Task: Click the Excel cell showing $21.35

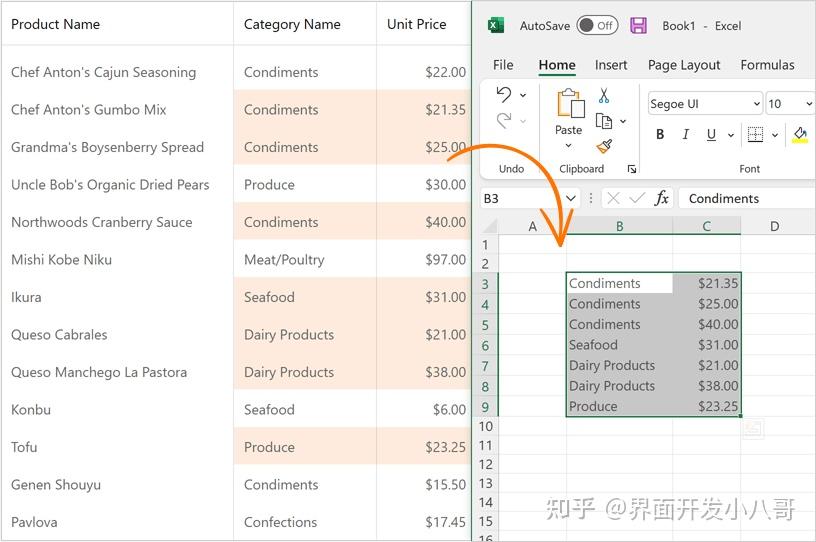Action: click(x=707, y=283)
